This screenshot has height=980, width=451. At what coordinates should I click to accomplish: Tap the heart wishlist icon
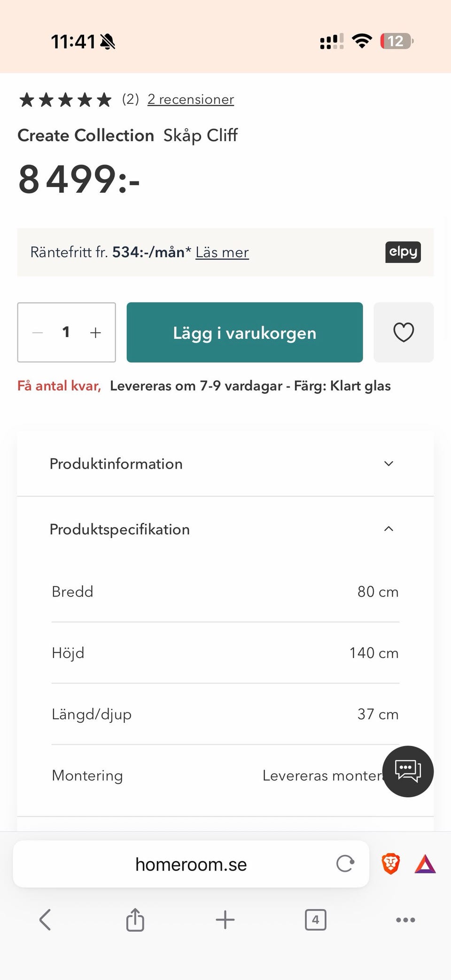coord(404,332)
